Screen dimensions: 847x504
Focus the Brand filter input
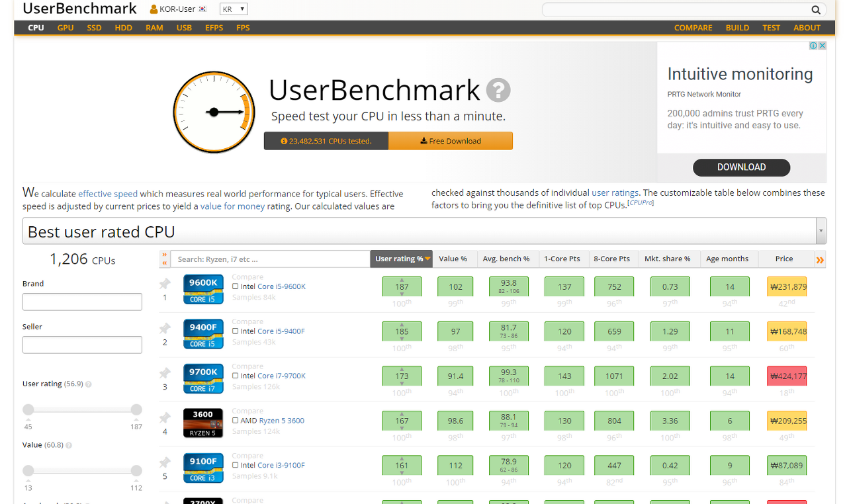point(82,302)
